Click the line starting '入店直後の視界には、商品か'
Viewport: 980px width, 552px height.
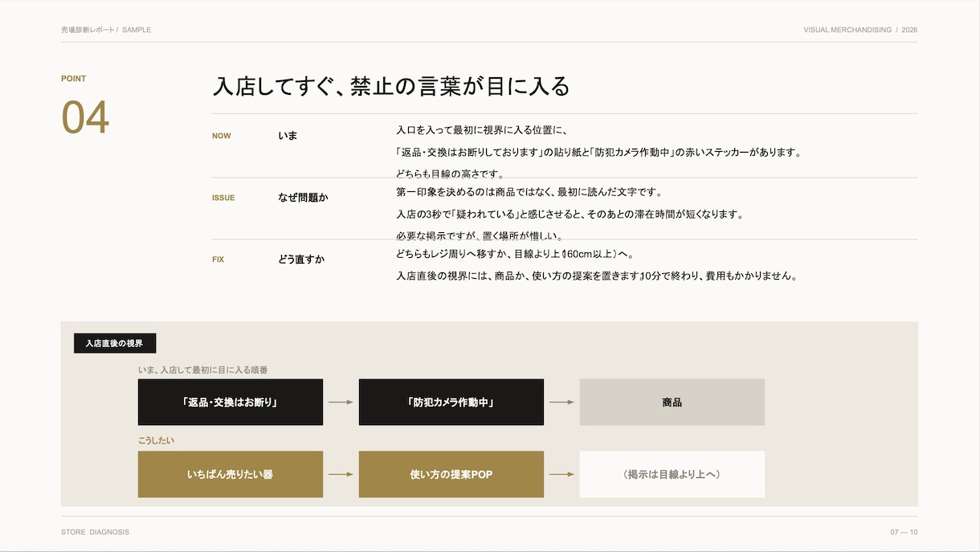597,276
